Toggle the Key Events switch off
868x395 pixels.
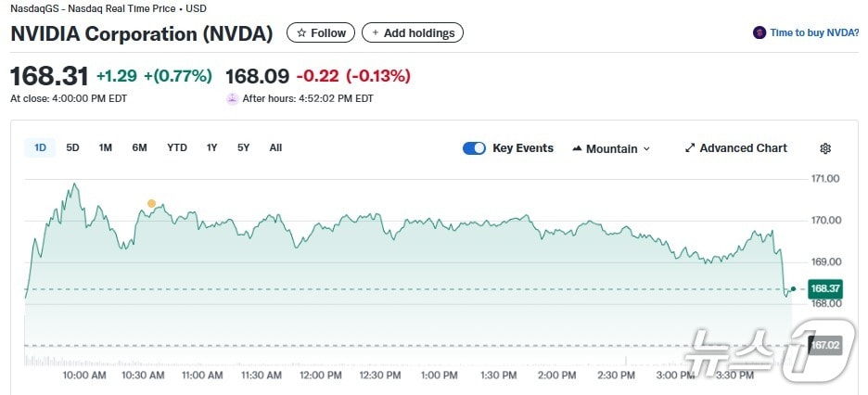tap(474, 148)
